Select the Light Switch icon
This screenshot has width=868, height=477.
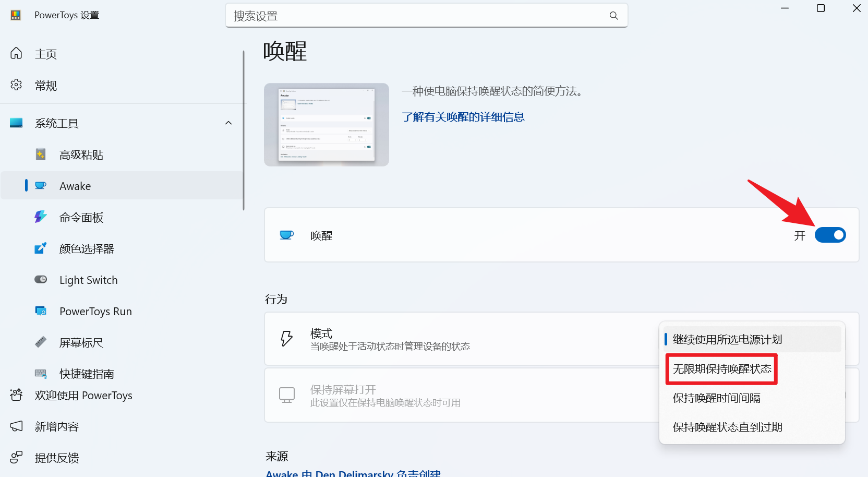(41, 279)
